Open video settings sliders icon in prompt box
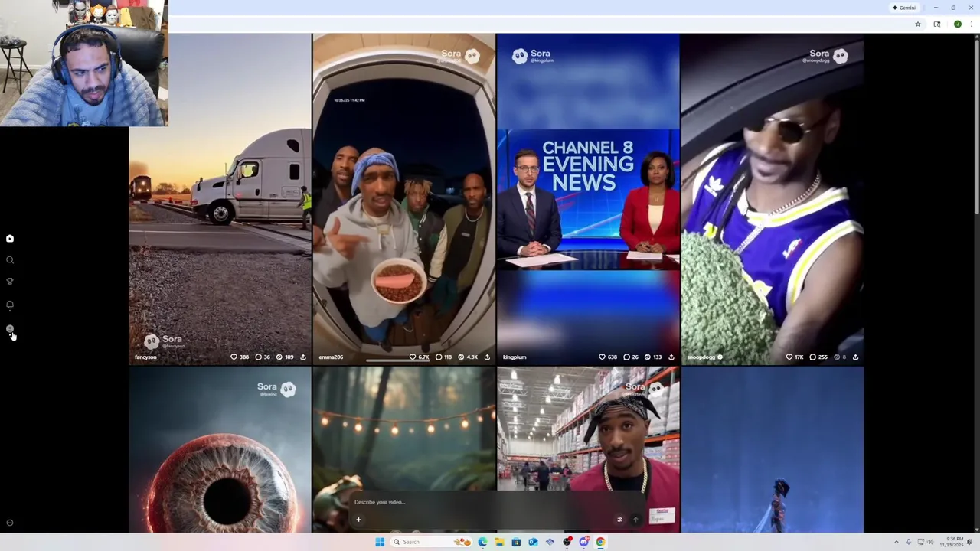980x551 pixels. [x=619, y=520]
